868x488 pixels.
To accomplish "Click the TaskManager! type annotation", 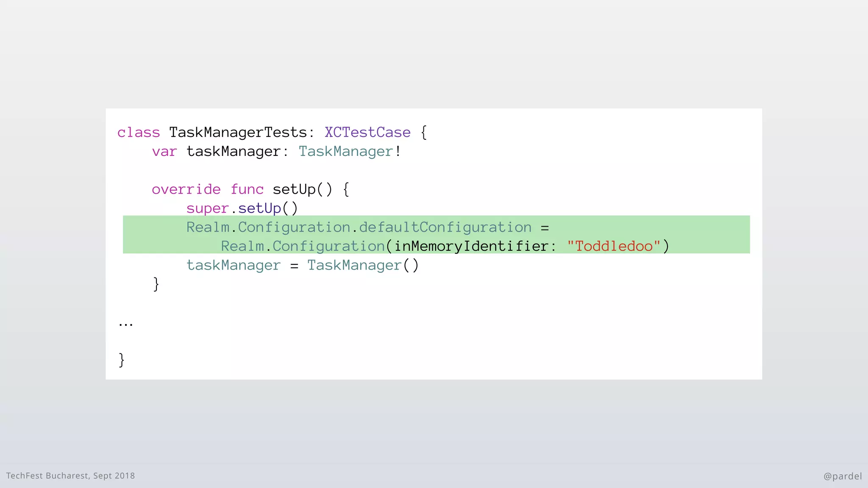I will pos(350,152).
